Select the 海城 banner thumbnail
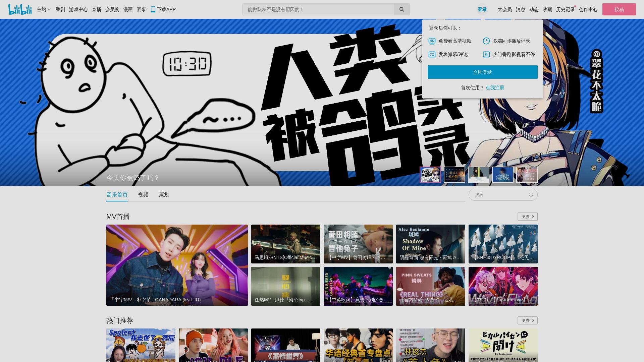The width and height of the screenshot is (644, 362). [x=503, y=175]
